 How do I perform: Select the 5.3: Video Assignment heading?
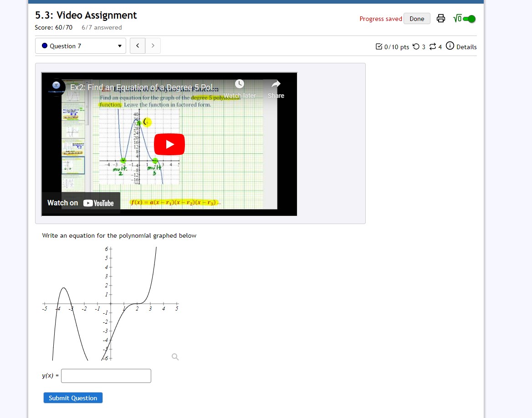[x=85, y=15]
